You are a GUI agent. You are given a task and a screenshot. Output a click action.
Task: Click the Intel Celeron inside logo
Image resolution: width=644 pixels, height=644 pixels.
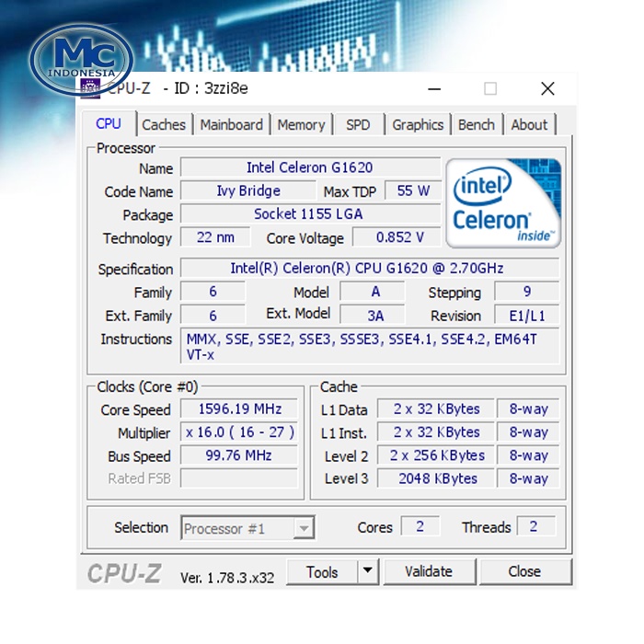coord(502,203)
